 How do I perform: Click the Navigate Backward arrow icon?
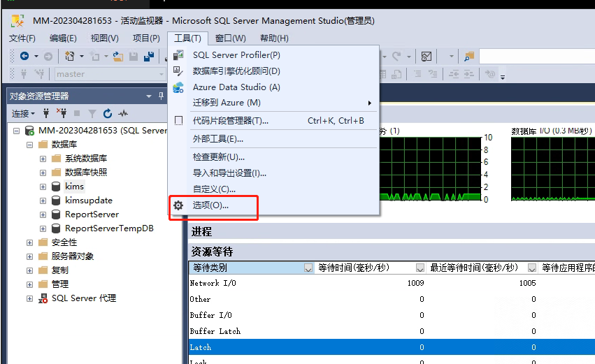[x=24, y=56]
